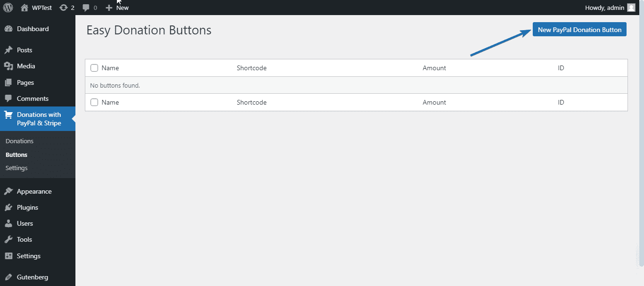Viewport: 644px width, 286px height.
Task: Tick the select-all checkbox in table footer
Action: (x=94, y=102)
